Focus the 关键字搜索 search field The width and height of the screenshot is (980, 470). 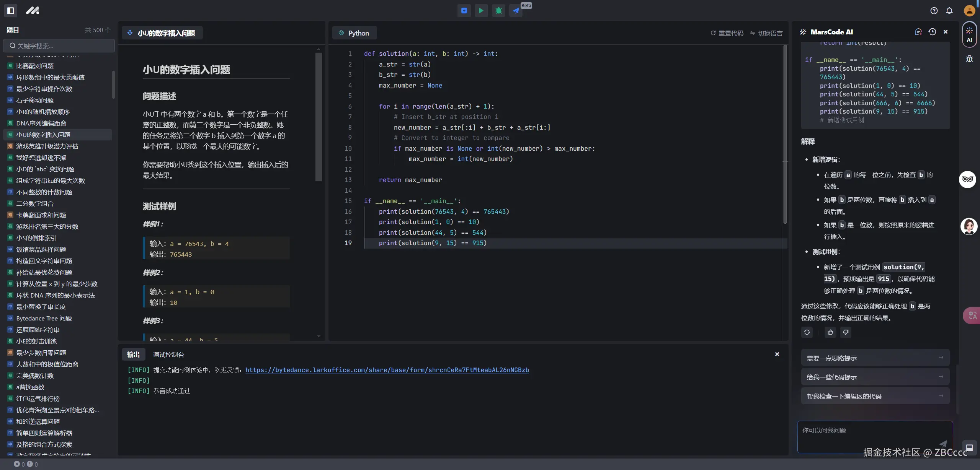pyautogui.click(x=59, y=46)
